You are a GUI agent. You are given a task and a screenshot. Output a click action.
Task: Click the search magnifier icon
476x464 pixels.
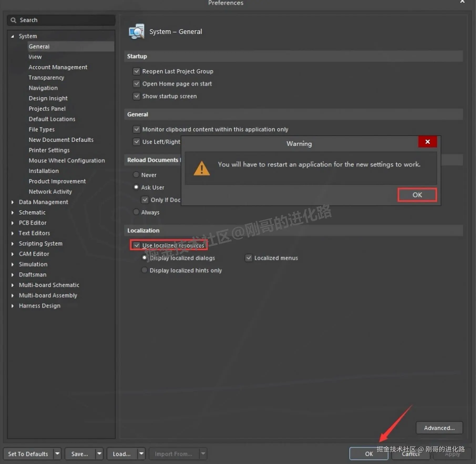click(13, 20)
